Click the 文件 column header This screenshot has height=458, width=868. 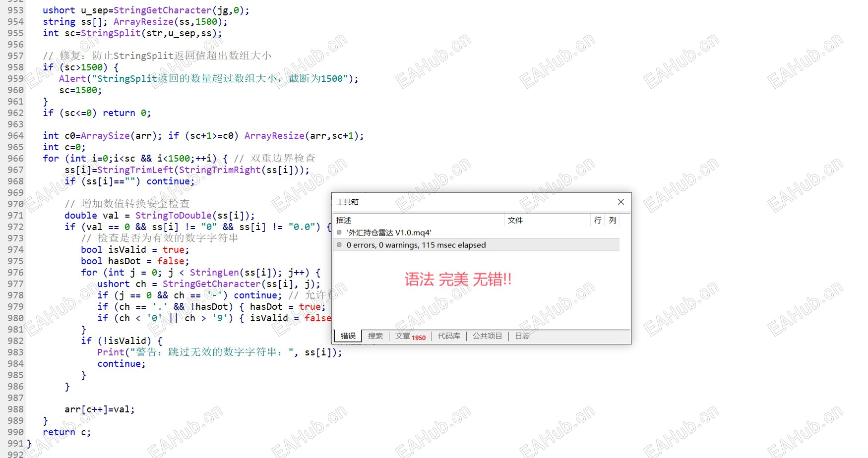548,220
